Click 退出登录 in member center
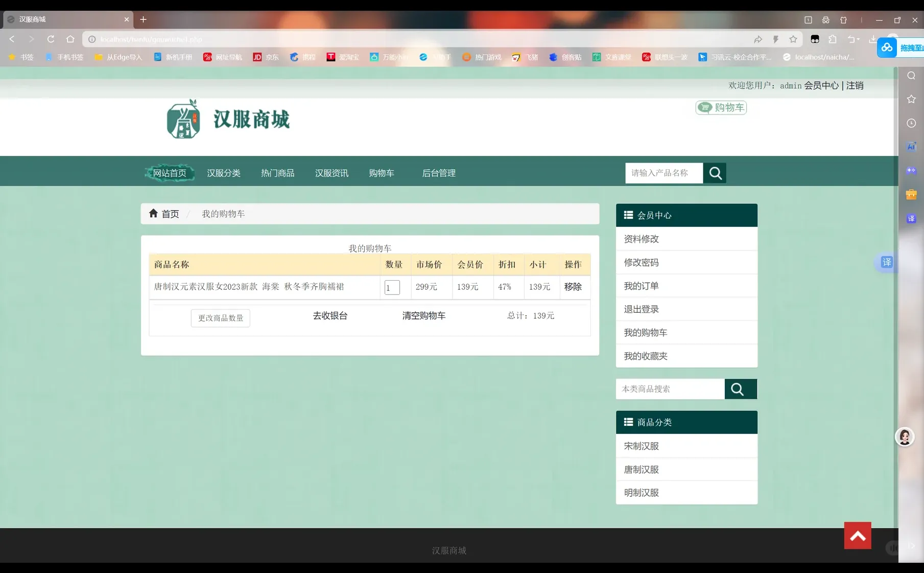 686,309
